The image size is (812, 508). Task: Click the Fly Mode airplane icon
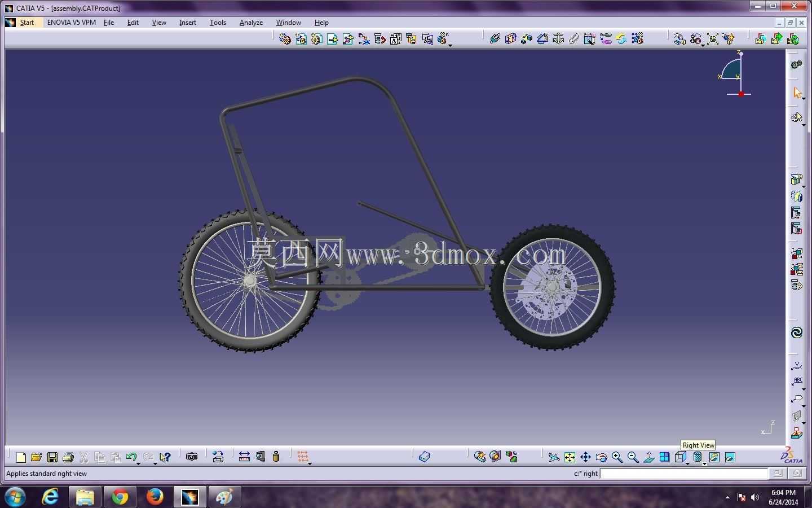(554, 457)
